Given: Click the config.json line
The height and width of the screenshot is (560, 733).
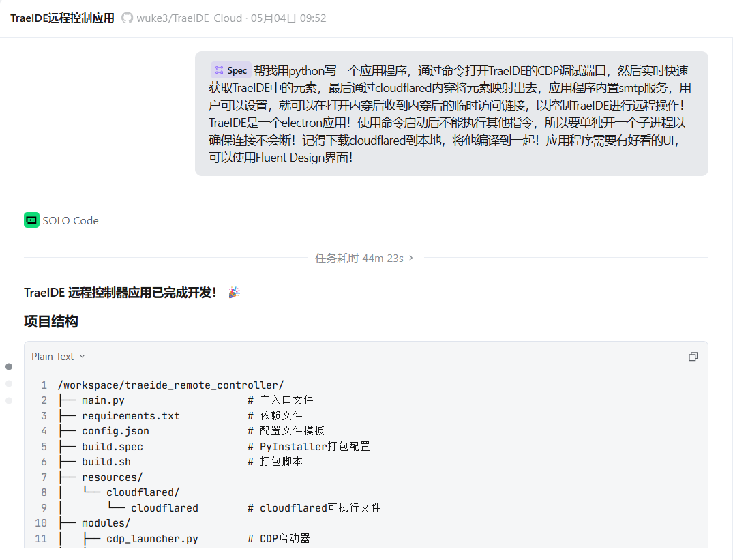Looking at the screenshot, I should tap(115, 431).
